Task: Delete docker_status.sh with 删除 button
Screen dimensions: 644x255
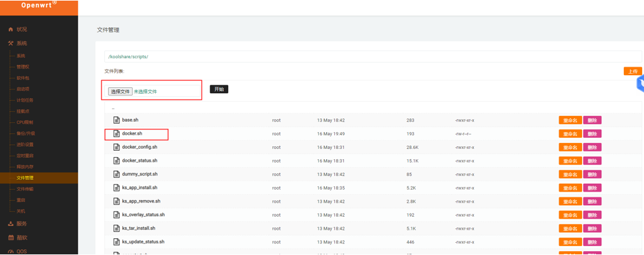Action: (592, 161)
